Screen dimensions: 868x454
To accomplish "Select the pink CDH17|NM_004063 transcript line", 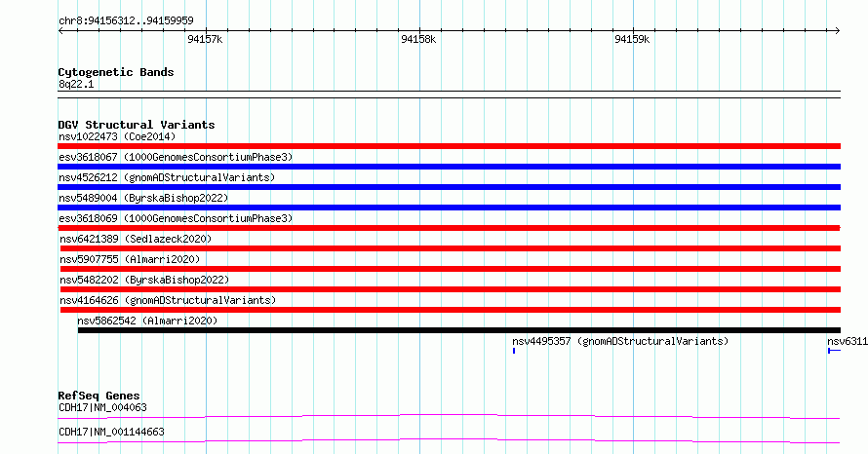I will 449,416.
